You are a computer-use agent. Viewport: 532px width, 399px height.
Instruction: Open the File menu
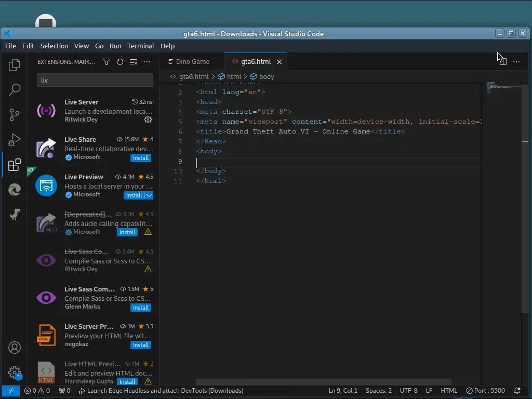(x=10, y=46)
